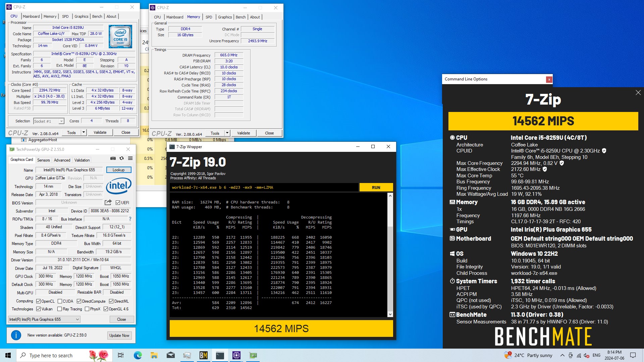Screen dimensions: 644x362
Task: Close the Command Line Options red X
Action: (549, 79)
